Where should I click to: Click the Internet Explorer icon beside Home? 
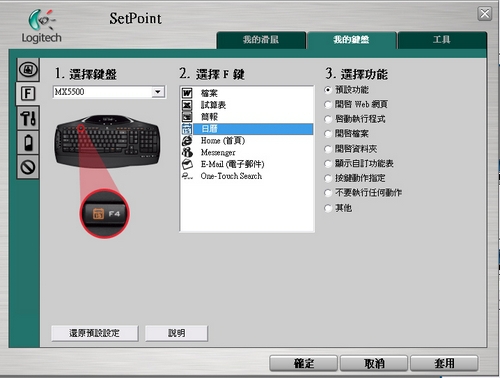tap(187, 140)
